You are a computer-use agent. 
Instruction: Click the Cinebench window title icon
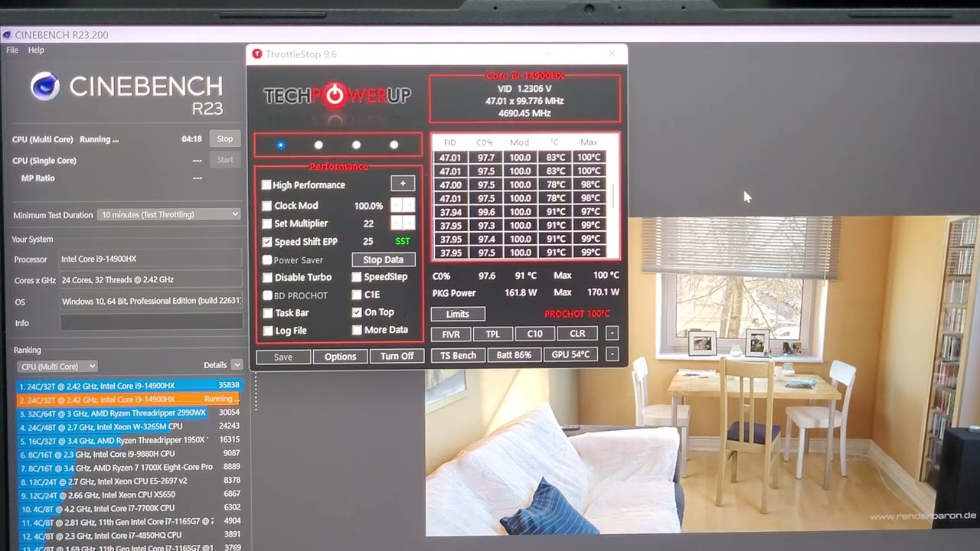point(7,34)
